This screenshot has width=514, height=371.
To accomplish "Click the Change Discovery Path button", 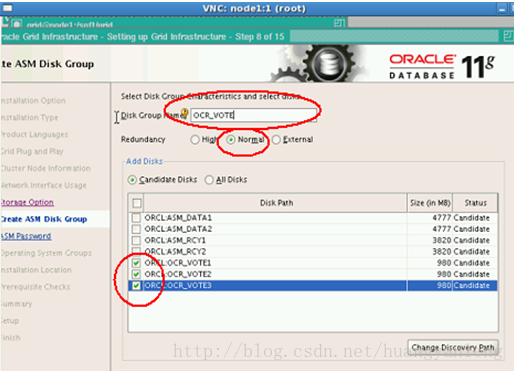I will pyautogui.click(x=453, y=347).
